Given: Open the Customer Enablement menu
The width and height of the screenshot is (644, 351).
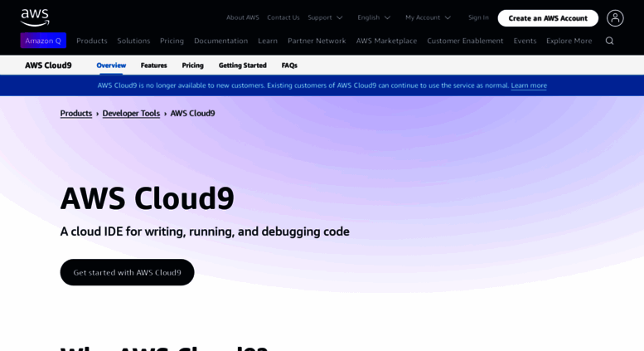Looking at the screenshot, I should [465, 41].
